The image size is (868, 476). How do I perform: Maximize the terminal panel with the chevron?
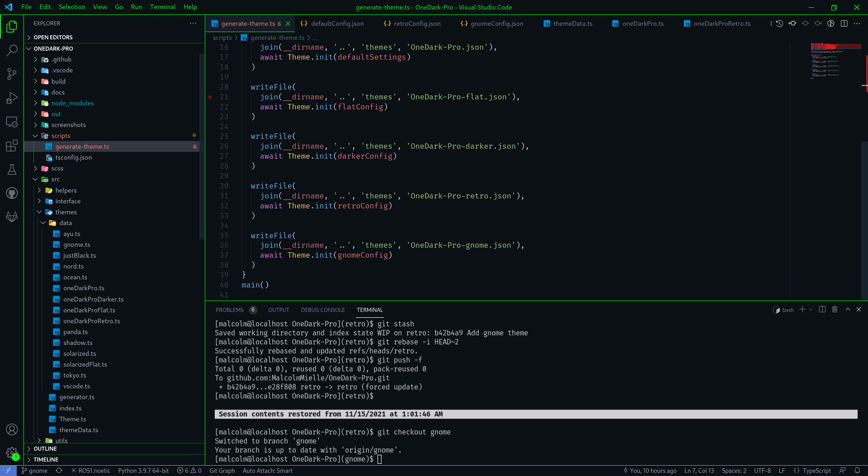tap(847, 309)
